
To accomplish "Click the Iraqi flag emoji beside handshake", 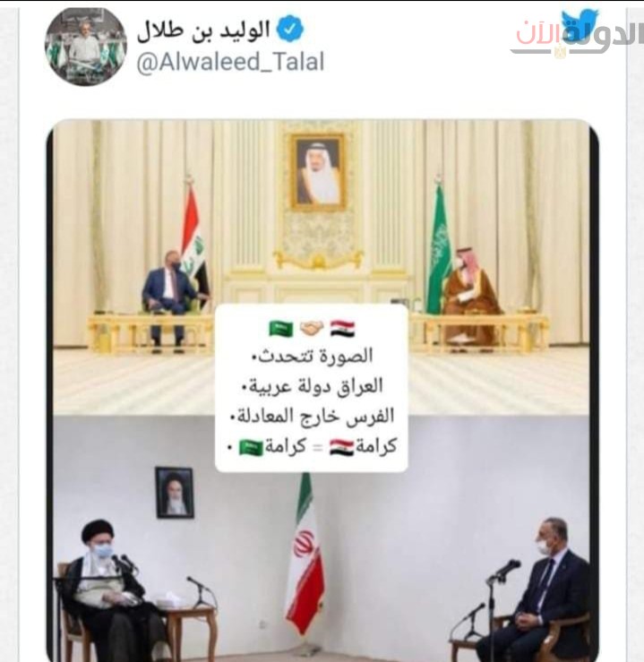I will point(342,329).
